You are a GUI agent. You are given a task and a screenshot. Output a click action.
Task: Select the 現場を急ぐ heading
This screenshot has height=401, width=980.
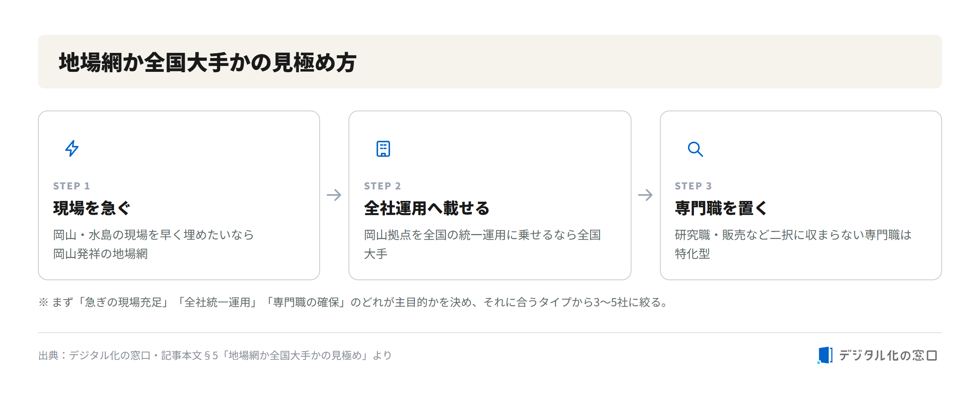point(92,208)
